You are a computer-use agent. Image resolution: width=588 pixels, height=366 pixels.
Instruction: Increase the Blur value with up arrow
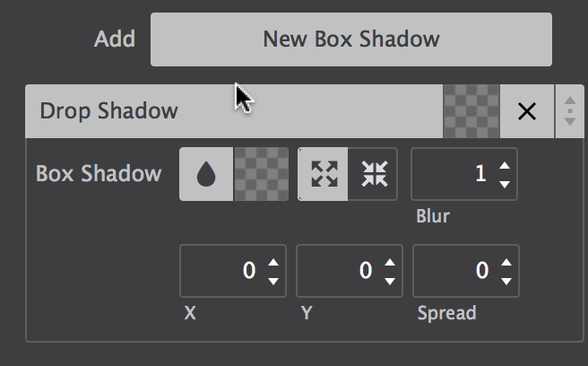click(x=505, y=166)
